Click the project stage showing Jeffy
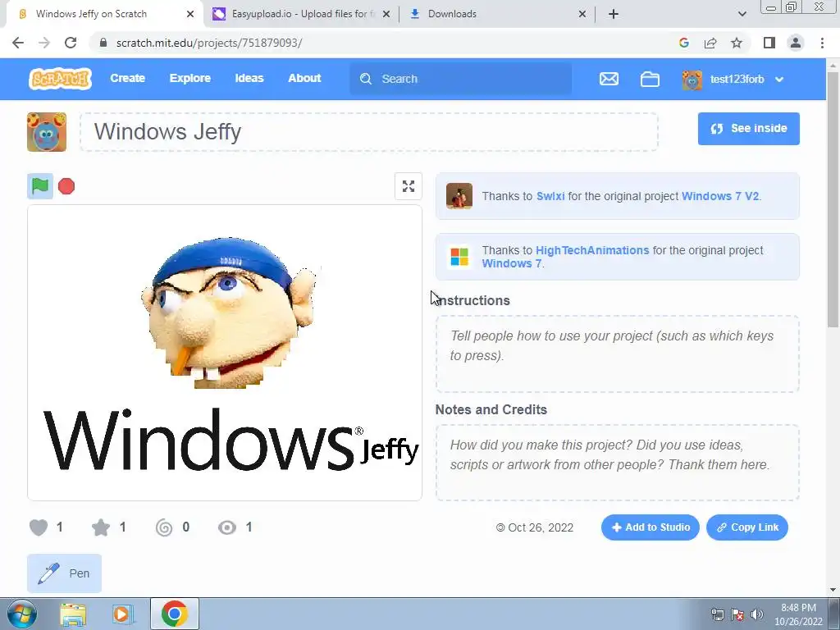Screen dimensions: 840x630 click(x=225, y=353)
